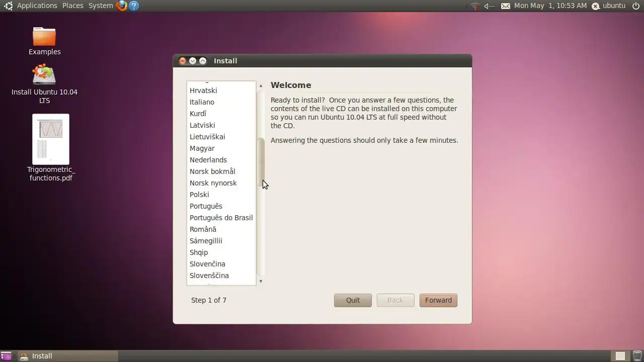The height and width of the screenshot is (362, 644).
Task: Click the language list scrollbar handle
Action: click(261, 162)
